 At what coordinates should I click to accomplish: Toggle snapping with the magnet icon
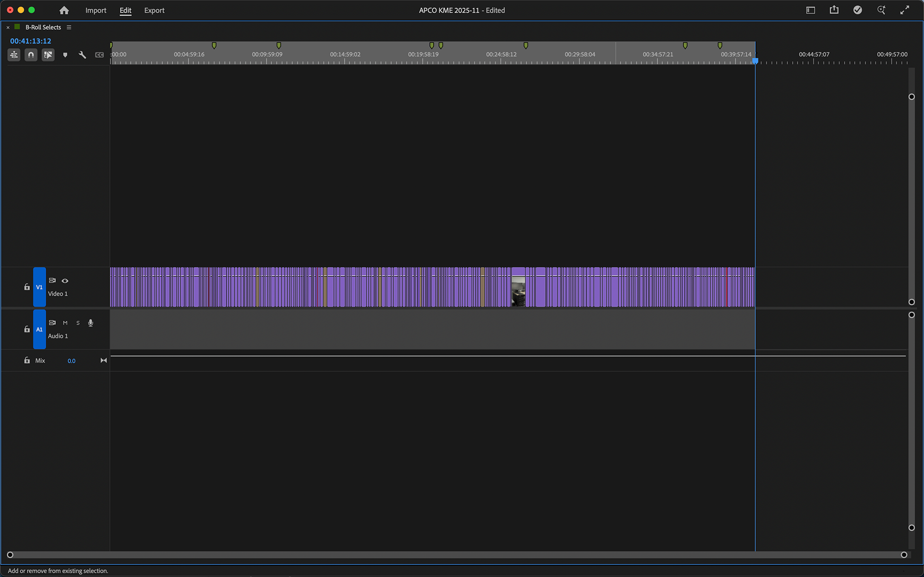pyautogui.click(x=31, y=54)
